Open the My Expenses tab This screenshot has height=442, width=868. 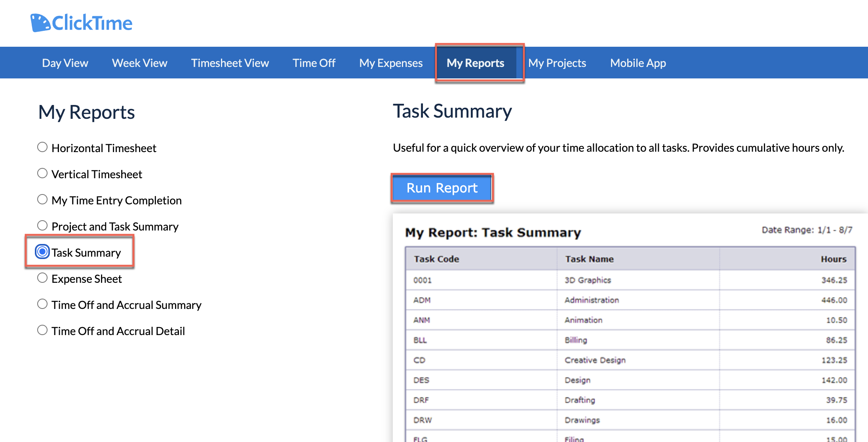[x=391, y=63]
